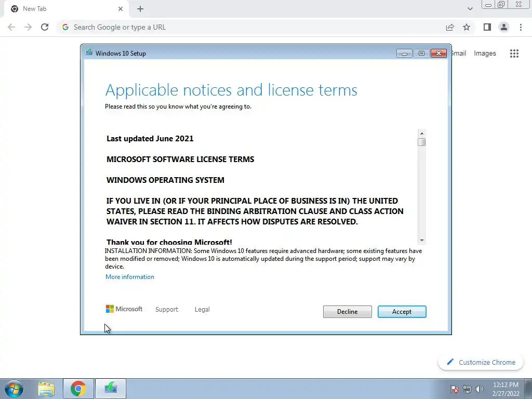Image resolution: width=532 pixels, height=399 pixels.
Task: Open the Support link in Setup
Action: [x=167, y=310]
